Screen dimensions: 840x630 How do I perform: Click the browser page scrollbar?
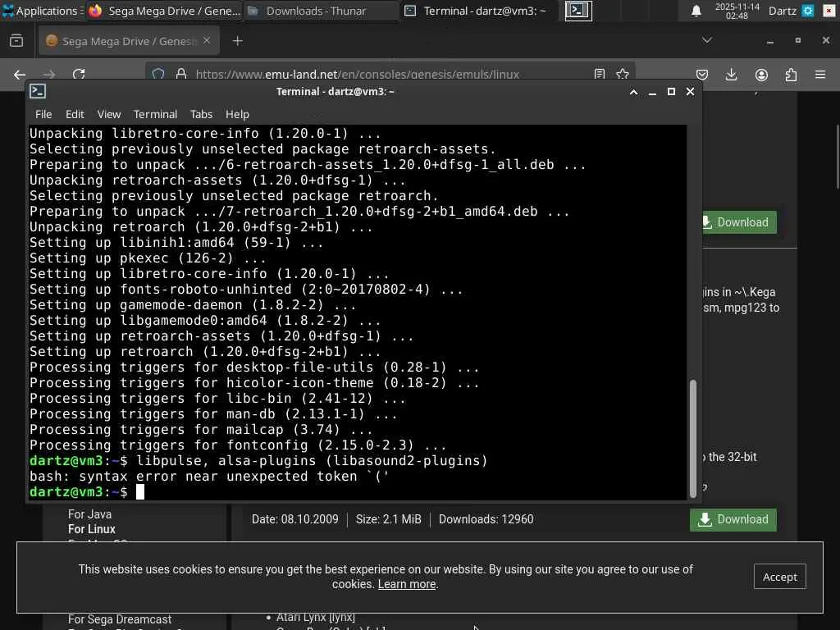click(837, 157)
